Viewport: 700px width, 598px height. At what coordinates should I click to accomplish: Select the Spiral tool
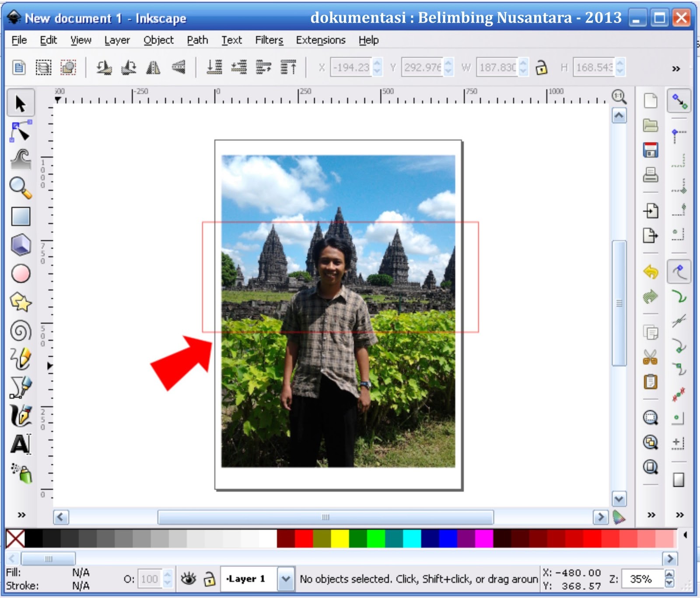20,330
